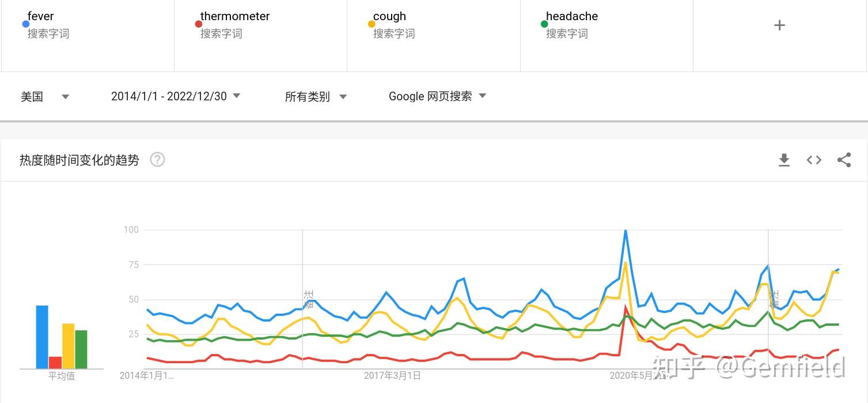Expand the Google 网页搜索 search type dropdown
Viewport: 868px width, 403px height.
pyautogui.click(x=438, y=96)
